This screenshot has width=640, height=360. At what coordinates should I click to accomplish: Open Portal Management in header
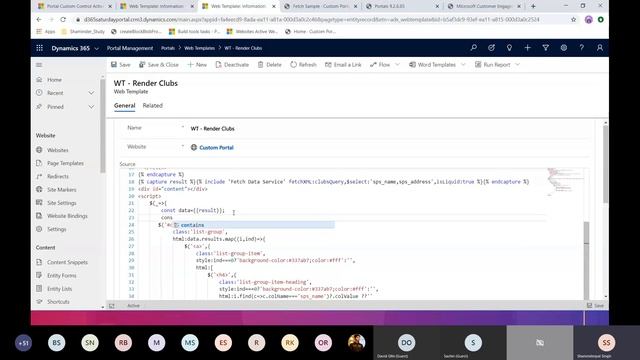coord(130,48)
